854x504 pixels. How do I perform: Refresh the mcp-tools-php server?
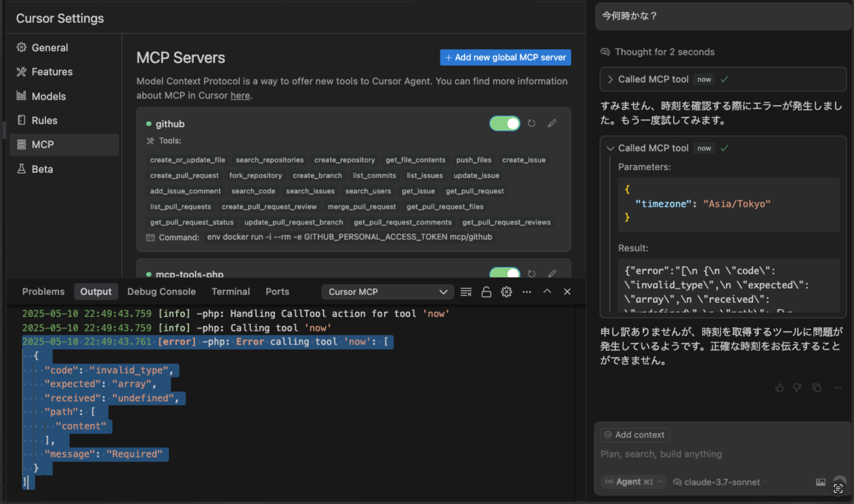tap(532, 273)
